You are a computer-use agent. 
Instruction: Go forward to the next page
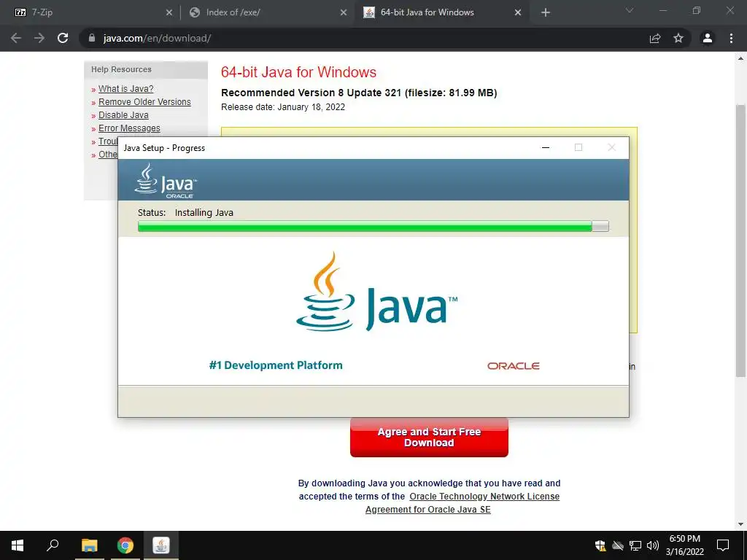(x=39, y=38)
